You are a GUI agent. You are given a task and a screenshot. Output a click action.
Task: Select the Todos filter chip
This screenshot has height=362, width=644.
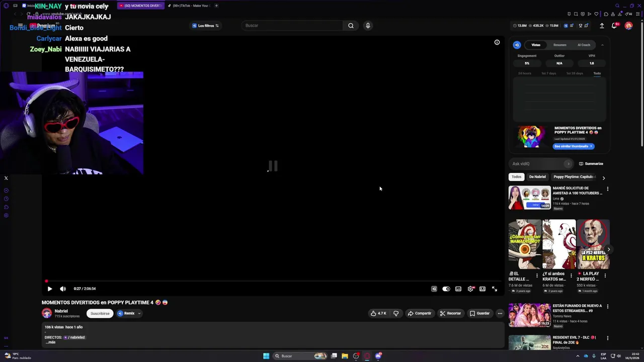pyautogui.click(x=517, y=177)
